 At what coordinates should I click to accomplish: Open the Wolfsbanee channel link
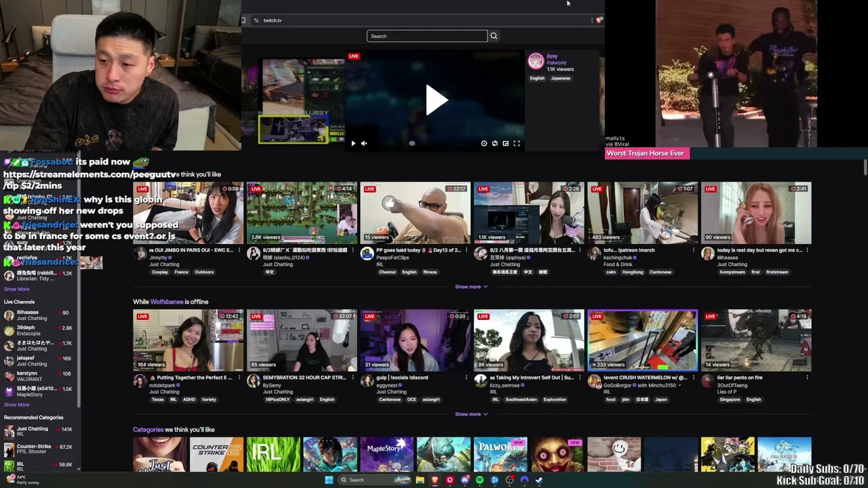pos(167,302)
